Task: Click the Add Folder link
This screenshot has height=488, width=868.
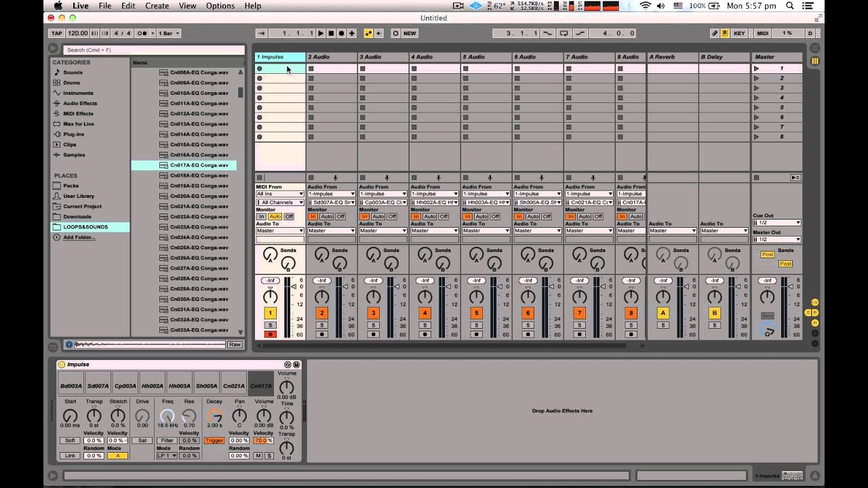Action: [x=79, y=237]
